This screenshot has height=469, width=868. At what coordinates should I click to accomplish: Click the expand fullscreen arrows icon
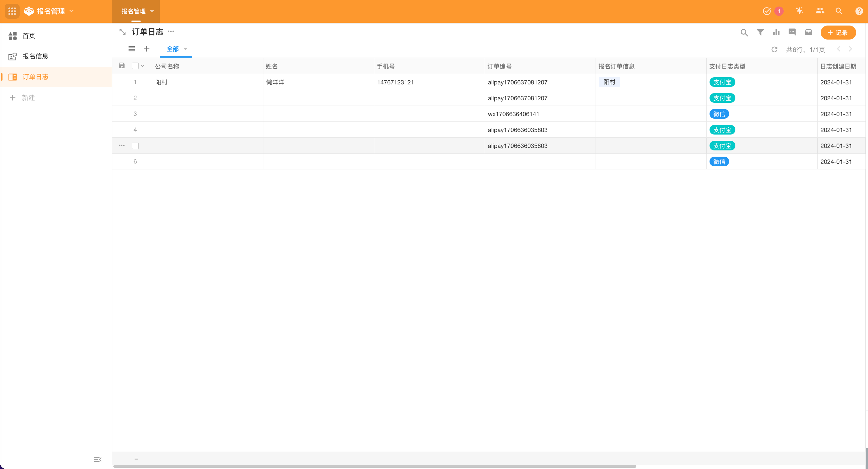122,32
